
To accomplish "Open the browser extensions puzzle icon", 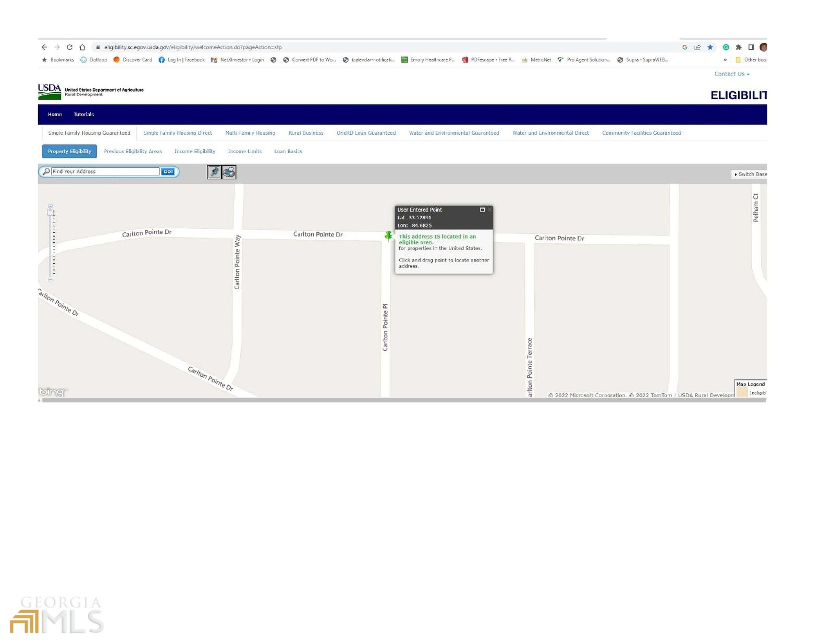I will pos(739,47).
